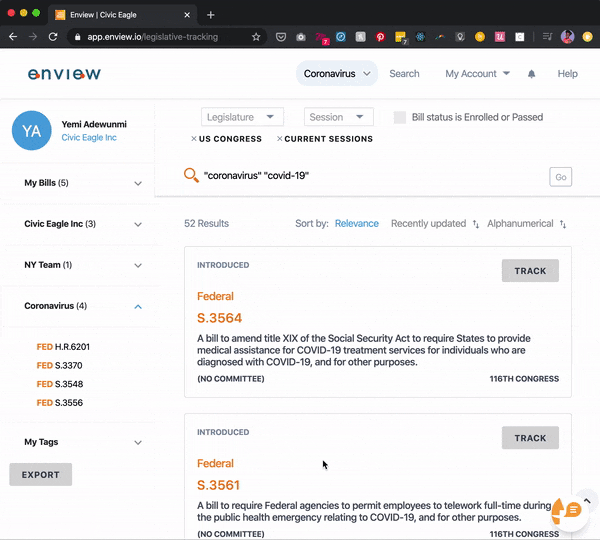Viewport: 600px width, 540px height.
Task: Open the Legislature dropdown
Action: 243,117
